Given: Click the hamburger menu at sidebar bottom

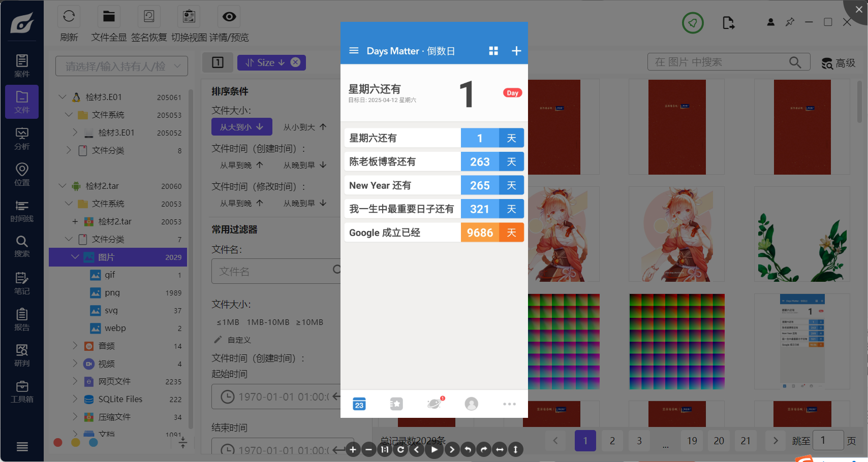Looking at the screenshot, I should 22,447.
